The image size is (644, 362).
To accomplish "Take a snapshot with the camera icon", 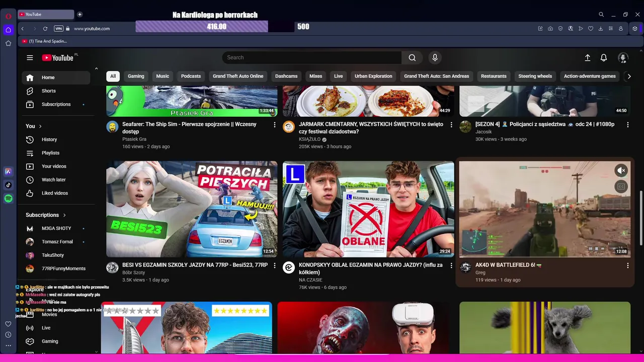I will pos(550,29).
